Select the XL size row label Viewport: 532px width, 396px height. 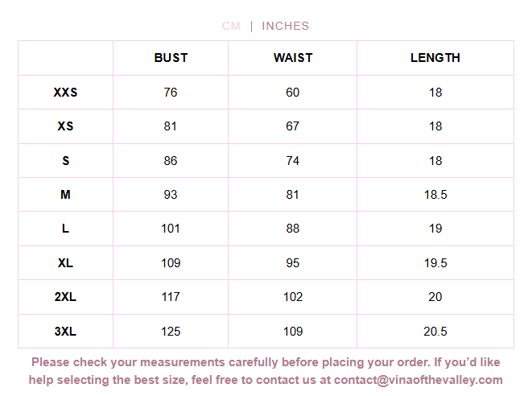65,263
